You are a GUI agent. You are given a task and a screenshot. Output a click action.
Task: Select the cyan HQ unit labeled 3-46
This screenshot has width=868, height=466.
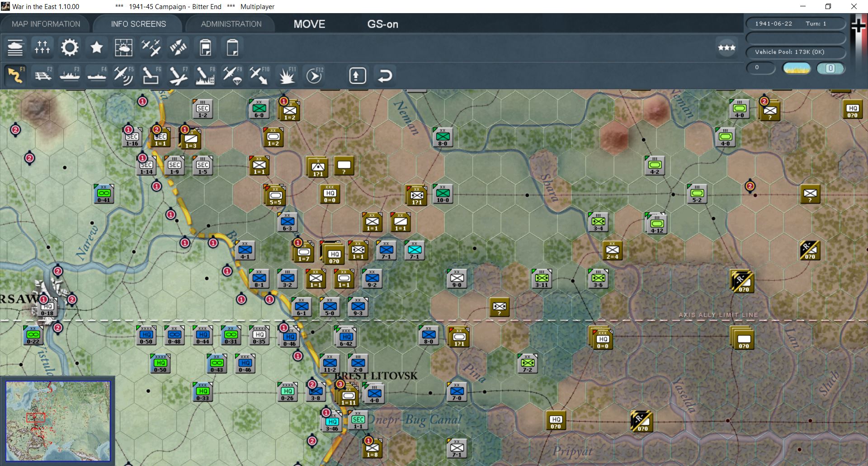[332, 422]
